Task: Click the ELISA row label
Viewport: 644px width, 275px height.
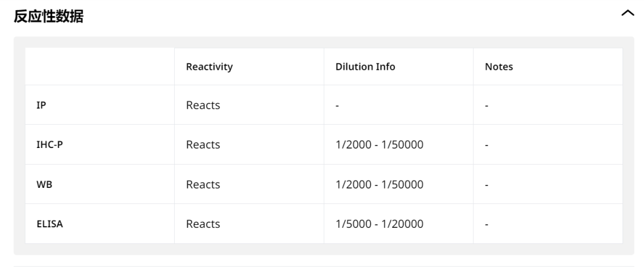Action: (50, 224)
